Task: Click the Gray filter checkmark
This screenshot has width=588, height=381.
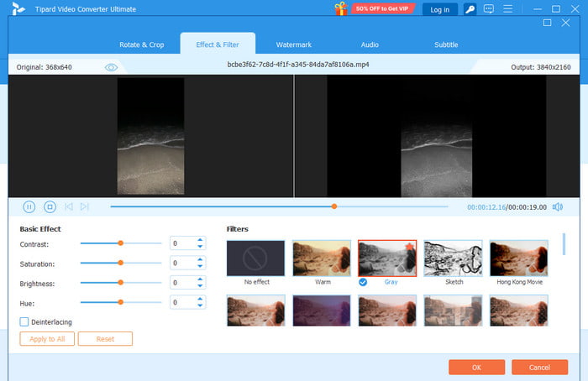Action: click(x=363, y=282)
